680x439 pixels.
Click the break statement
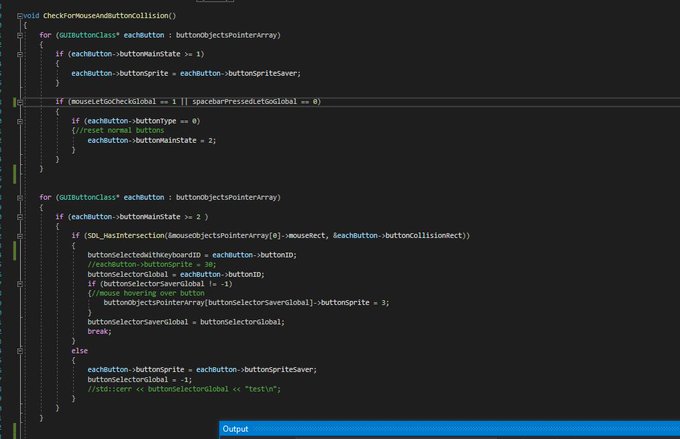99,331
